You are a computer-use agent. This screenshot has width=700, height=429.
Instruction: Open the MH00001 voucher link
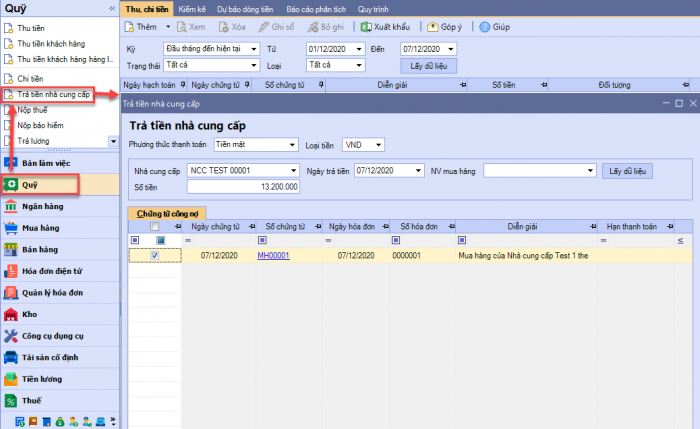[x=273, y=256]
